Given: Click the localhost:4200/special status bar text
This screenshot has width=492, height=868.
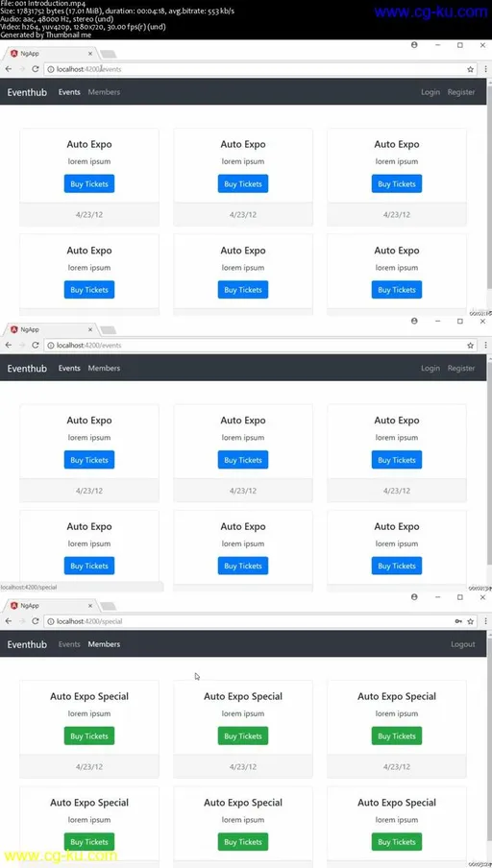Looking at the screenshot, I should coord(29,587).
